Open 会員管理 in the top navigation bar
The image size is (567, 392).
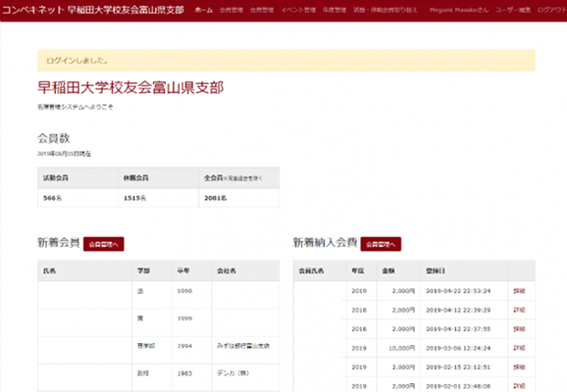232,10
